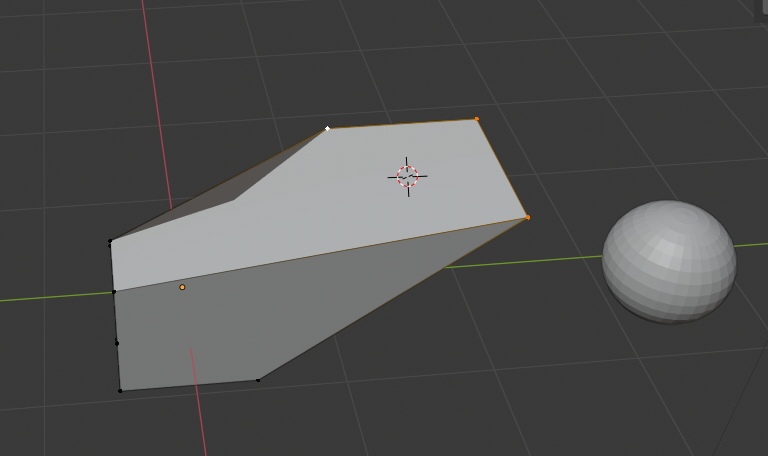Select the white active vertex on the mesh
The image size is (768, 456).
tap(328, 128)
